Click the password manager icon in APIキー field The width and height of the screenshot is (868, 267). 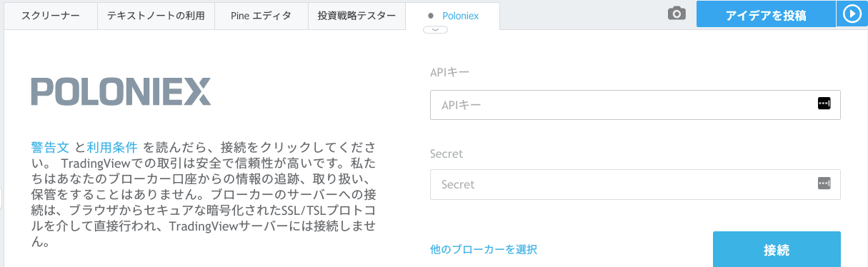(824, 104)
